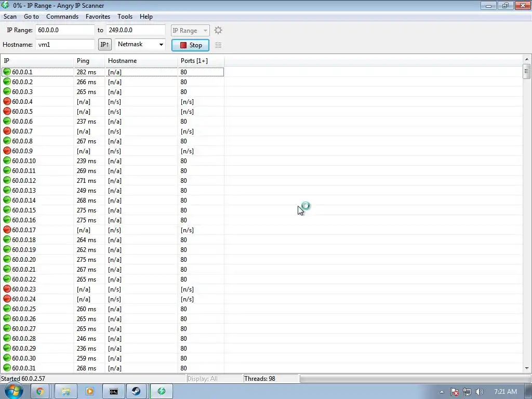Select red status icon of 60.0.0.5
The width and height of the screenshot is (532, 399).
(7, 111)
